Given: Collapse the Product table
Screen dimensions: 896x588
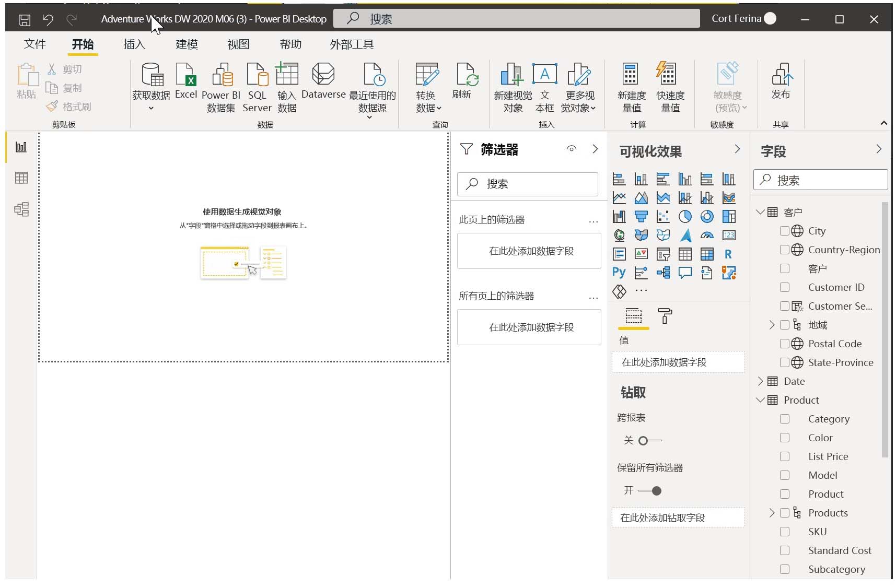Looking at the screenshot, I should 760,400.
